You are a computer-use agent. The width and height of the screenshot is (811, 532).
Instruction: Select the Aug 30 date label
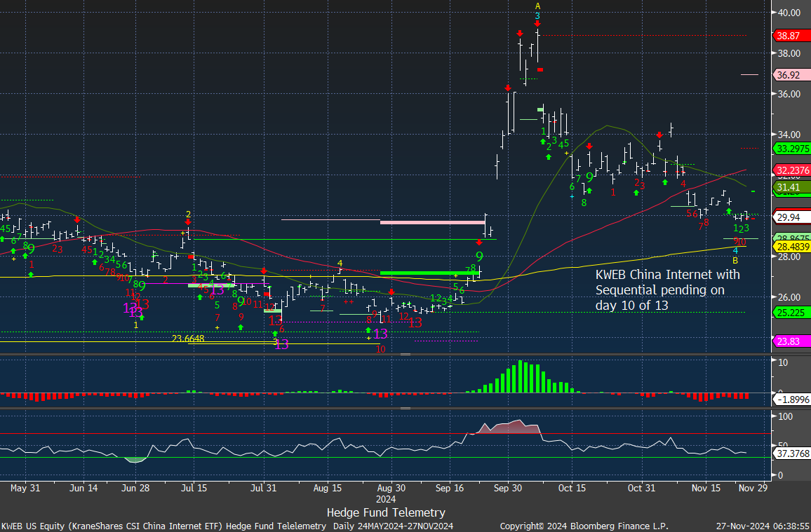coord(391,488)
